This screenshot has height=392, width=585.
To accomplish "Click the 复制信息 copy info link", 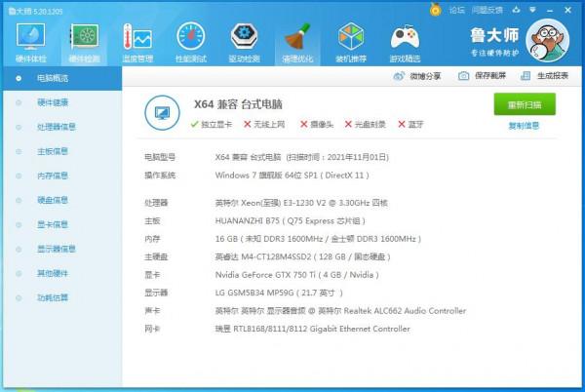I will [524, 126].
